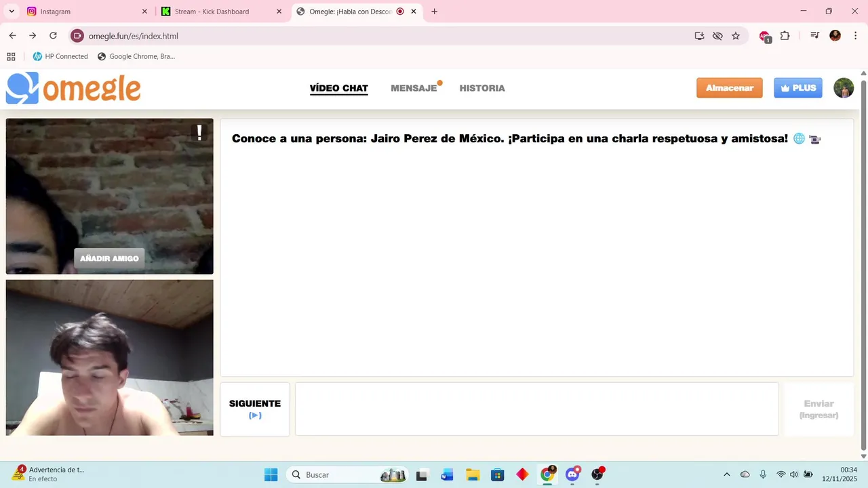This screenshot has height=488, width=868.
Task: Click the PLUS upgrade button
Action: click(798, 88)
